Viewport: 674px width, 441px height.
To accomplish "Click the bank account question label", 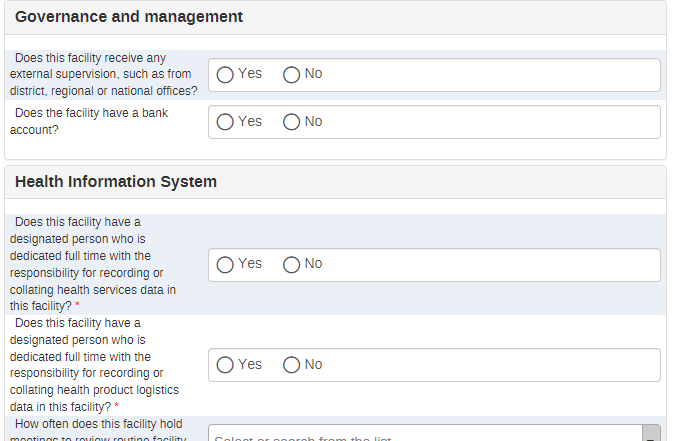I will pyautogui.click(x=89, y=121).
